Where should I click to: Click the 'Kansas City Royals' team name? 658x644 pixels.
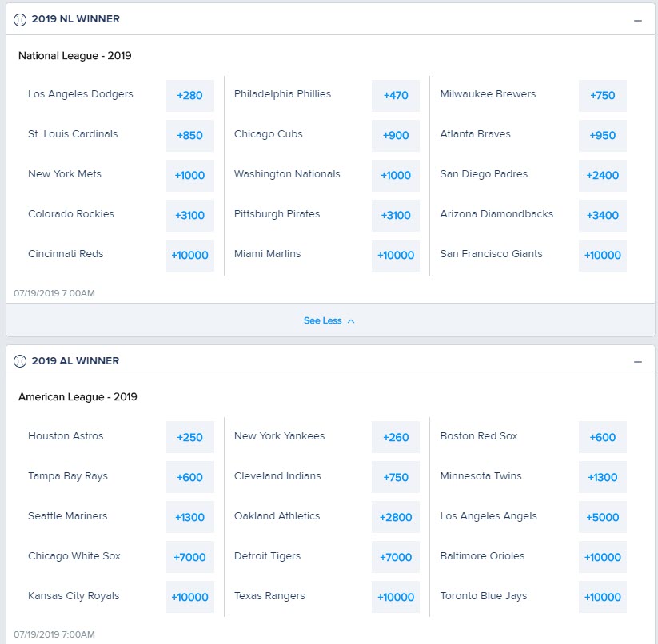tap(74, 596)
